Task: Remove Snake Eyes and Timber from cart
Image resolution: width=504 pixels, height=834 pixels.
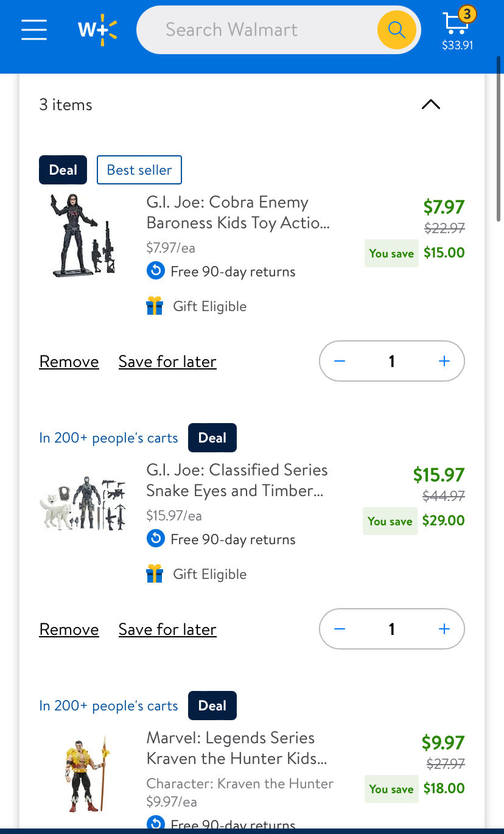Action: [x=69, y=629]
